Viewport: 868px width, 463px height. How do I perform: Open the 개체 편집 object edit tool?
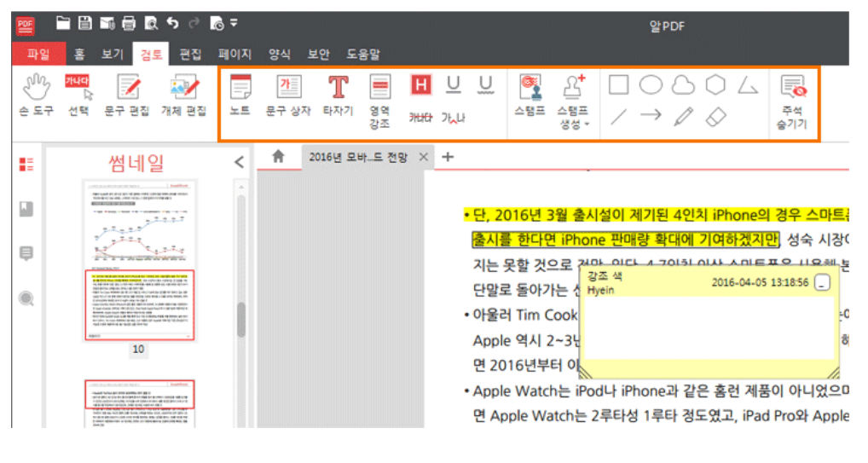184,95
